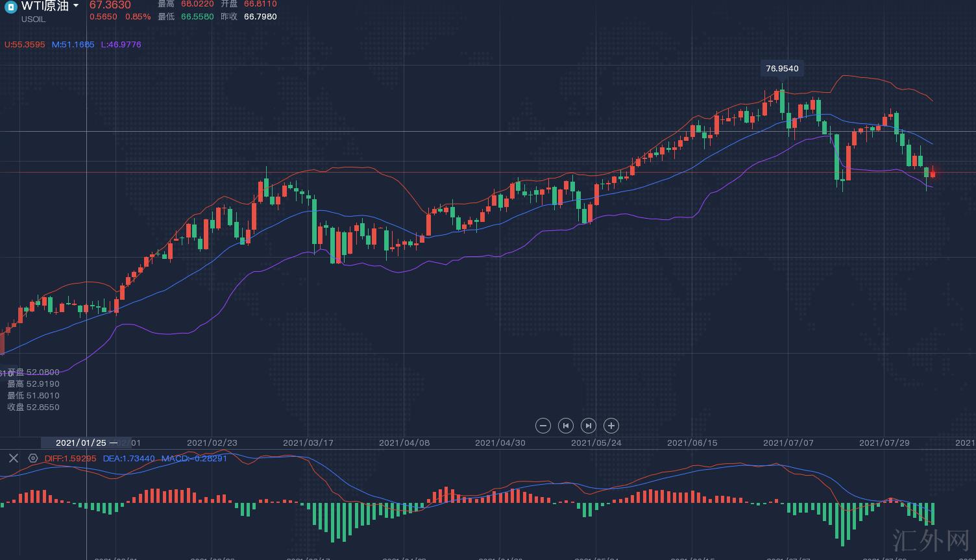
Task: Click Bollinger middle band label M:51.1665
Action: [73, 45]
